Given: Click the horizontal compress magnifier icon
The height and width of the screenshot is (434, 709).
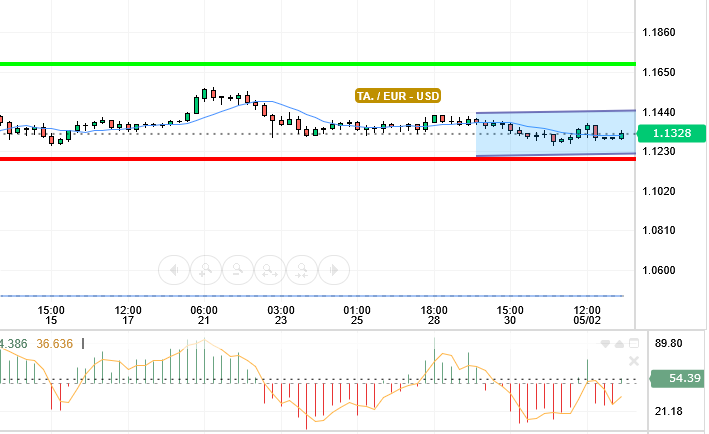Looking at the screenshot, I should [x=302, y=270].
